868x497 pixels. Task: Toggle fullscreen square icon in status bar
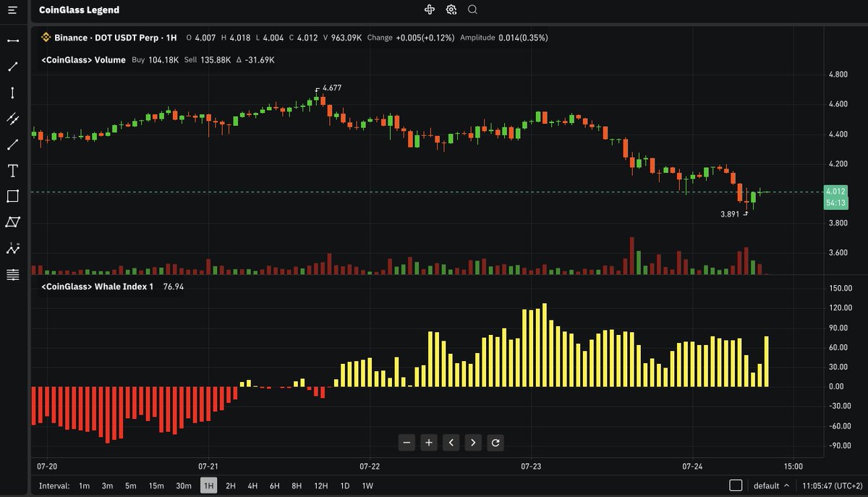pyautogui.click(x=736, y=485)
